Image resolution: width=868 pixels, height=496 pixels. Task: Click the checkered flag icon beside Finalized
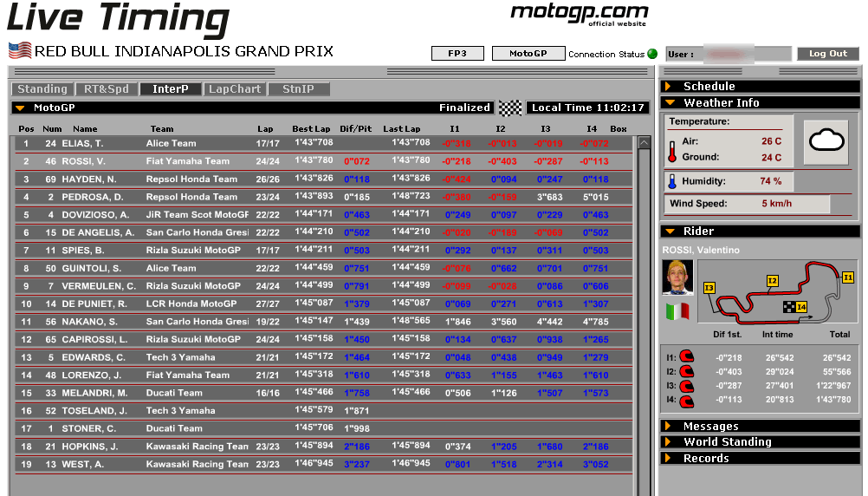click(510, 108)
